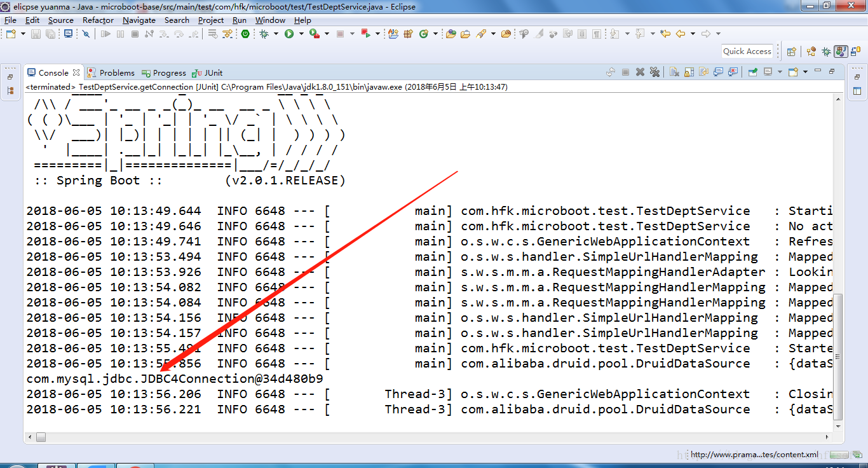Viewport: 868px width, 468px height.
Task: Click the Debug bug icon in toolbar
Action: pyautogui.click(x=264, y=34)
